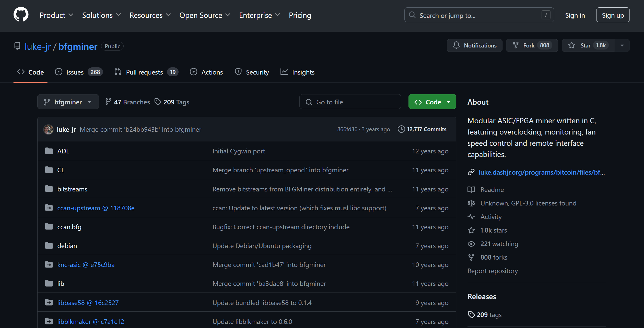Screen dimensions: 644x328
Task: Click the debian folder icon
Action: pos(49,246)
